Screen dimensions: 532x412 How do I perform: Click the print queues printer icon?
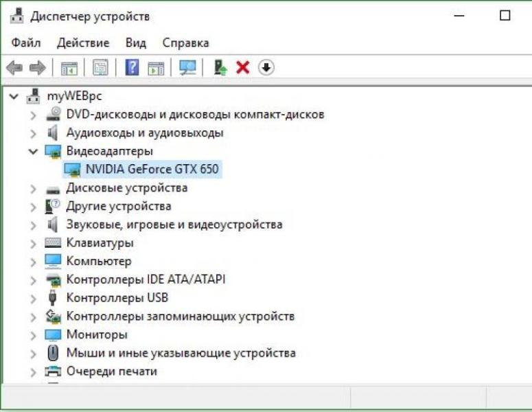(x=54, y=371)
